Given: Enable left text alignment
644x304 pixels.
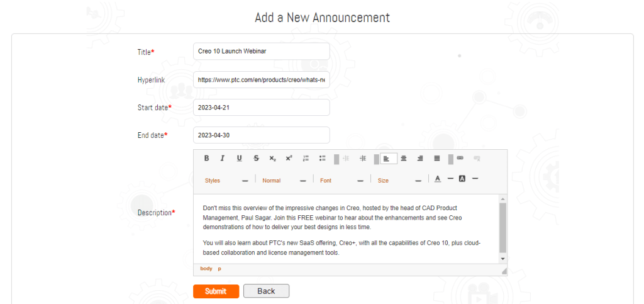Looking at the screenshot, I should click(x=388, y=159).
